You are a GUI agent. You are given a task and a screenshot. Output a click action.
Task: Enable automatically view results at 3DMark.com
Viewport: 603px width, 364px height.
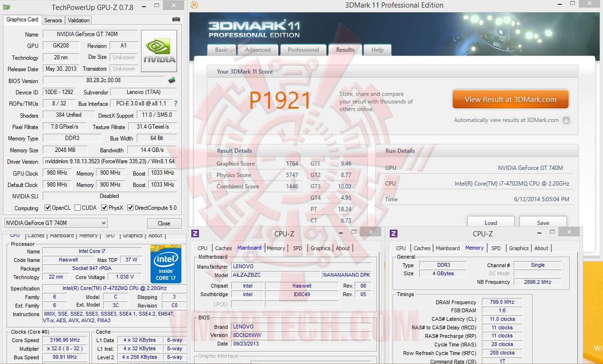[x=566, y=121]
